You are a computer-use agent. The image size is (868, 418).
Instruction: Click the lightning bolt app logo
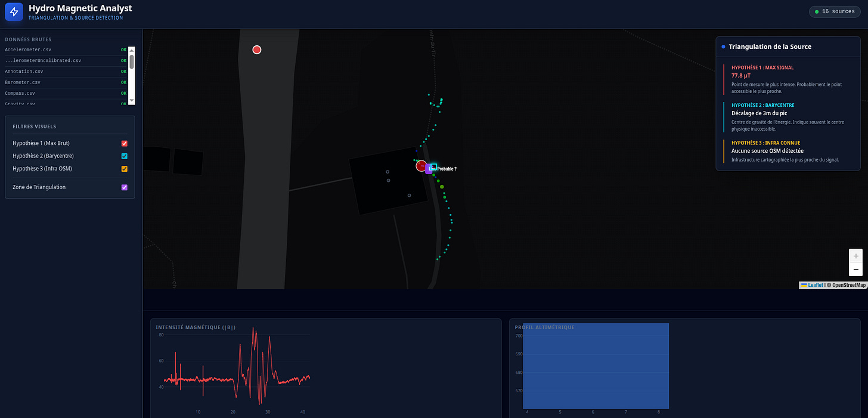point(14,11)
